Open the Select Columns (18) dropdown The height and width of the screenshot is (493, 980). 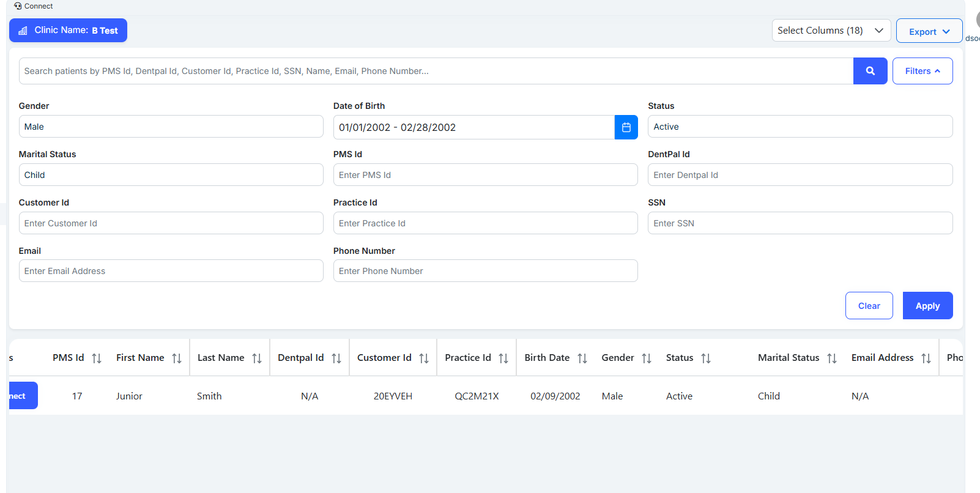831,31
